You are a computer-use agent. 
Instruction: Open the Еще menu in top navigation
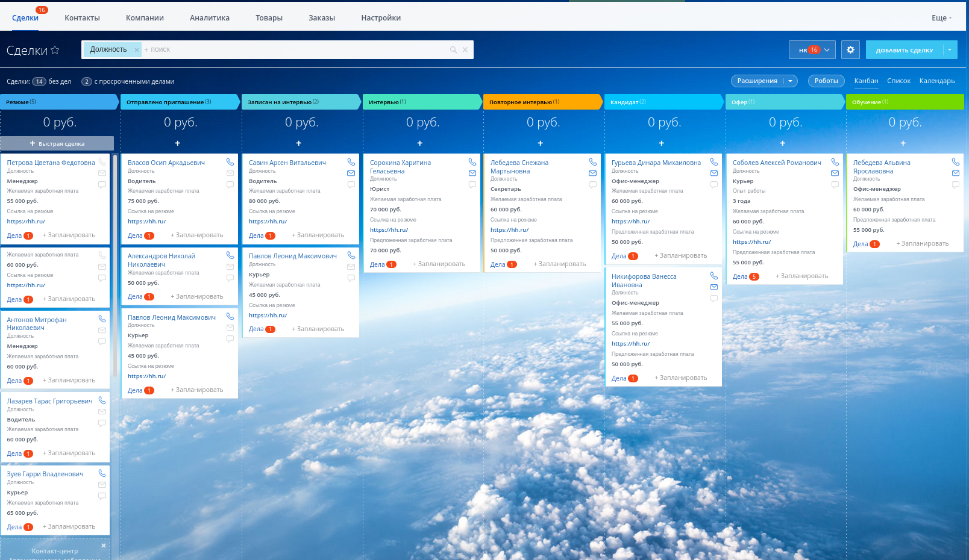[x=941, y=18]
